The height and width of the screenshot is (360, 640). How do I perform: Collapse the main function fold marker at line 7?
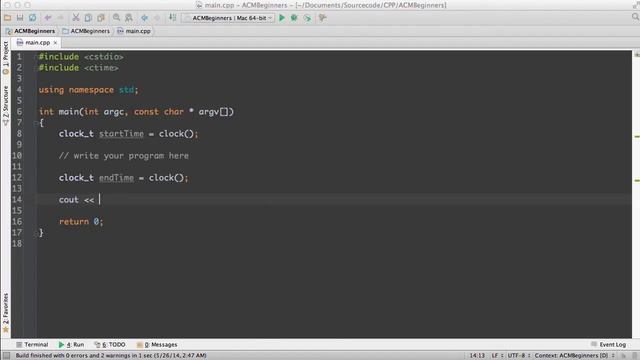tap(36, 122)
